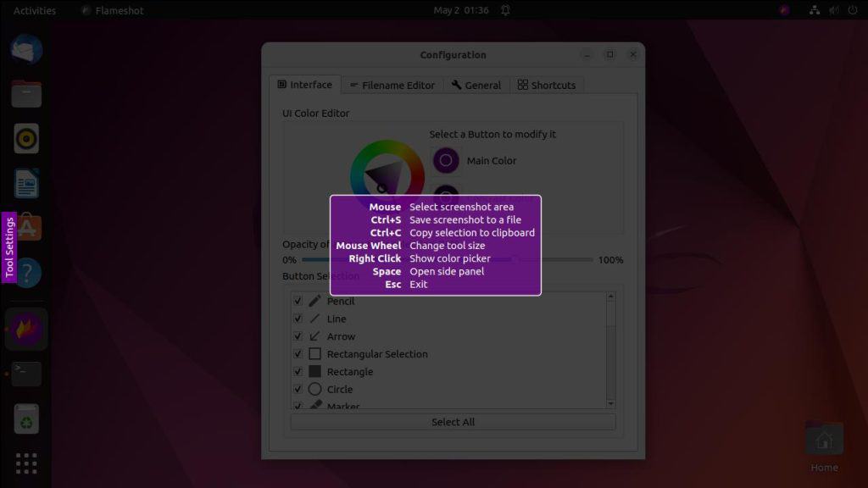Toggle the Arrow checkbox

[298, 336]
